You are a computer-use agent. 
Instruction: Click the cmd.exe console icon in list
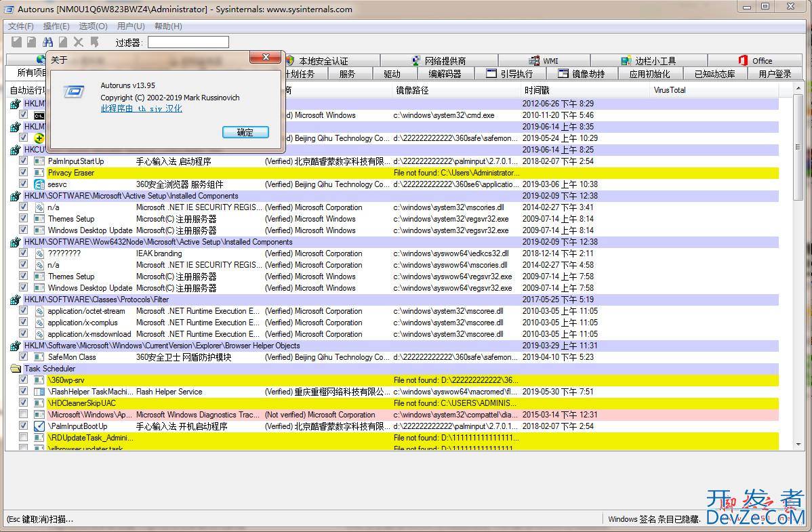point(39,115)
